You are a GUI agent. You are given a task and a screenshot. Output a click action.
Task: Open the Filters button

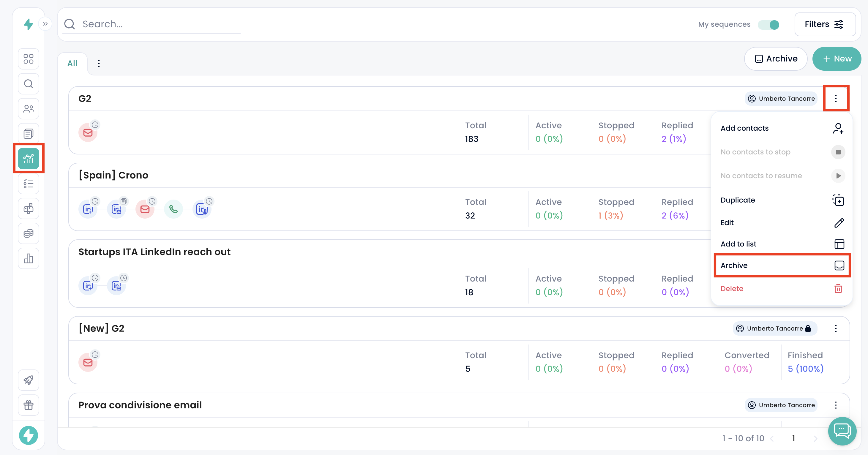825,25
